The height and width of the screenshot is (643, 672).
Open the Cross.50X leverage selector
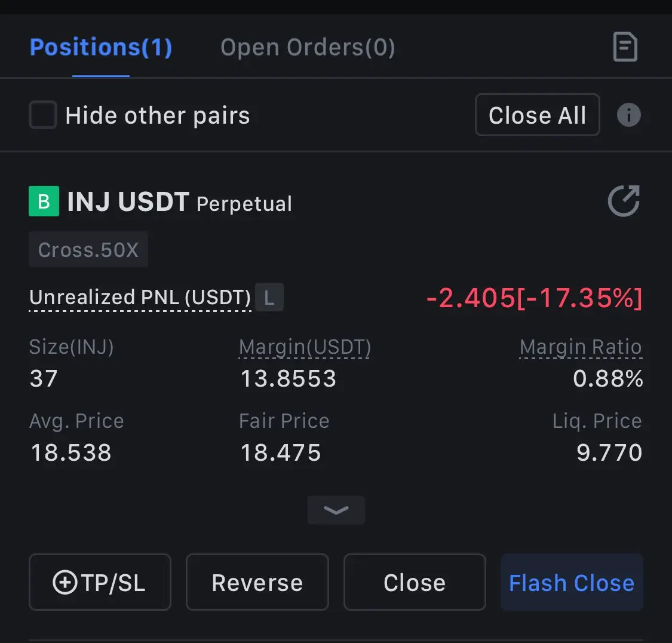point(88,249)
